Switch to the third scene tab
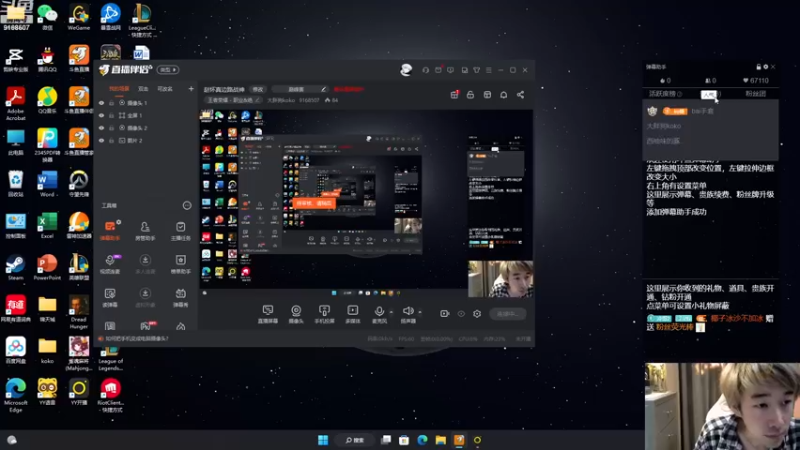 click(x=165, y=89)
